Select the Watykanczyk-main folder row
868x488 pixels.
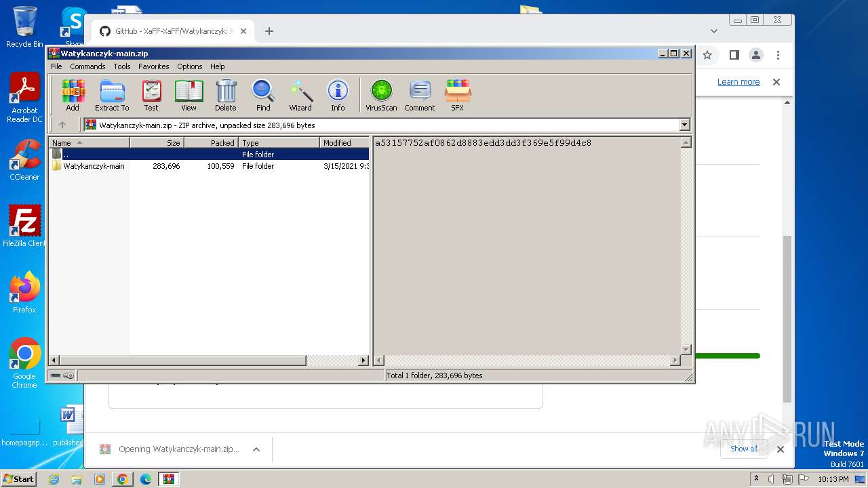pyautogui.click(x=209, y=166)
